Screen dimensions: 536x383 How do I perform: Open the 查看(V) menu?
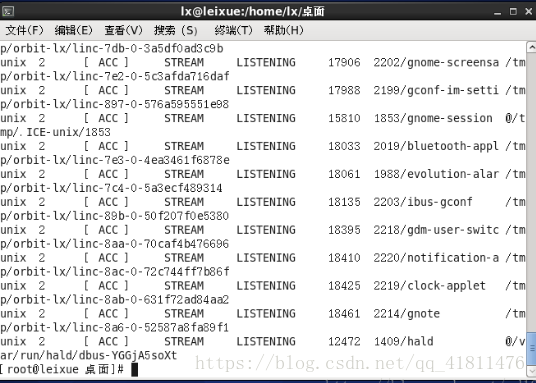tap(123, 31)
